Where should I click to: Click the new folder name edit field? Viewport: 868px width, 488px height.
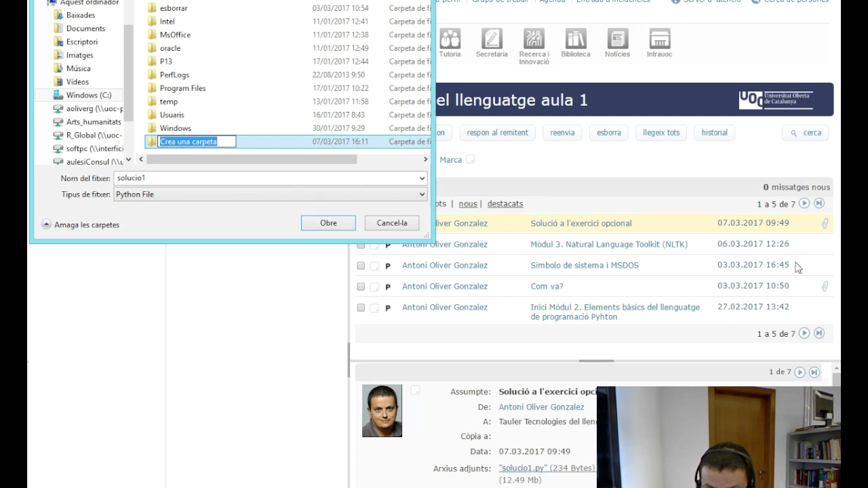[x=197, y=142]
